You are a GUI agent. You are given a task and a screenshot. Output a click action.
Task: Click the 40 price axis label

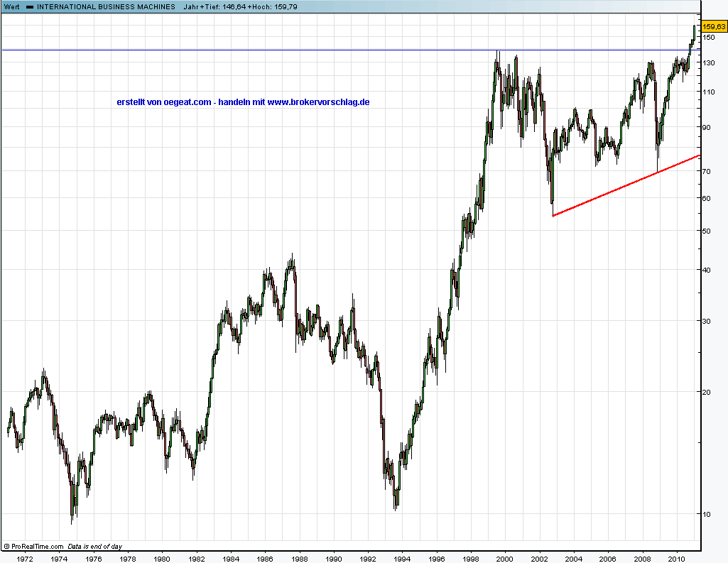(x=707, y=270)
